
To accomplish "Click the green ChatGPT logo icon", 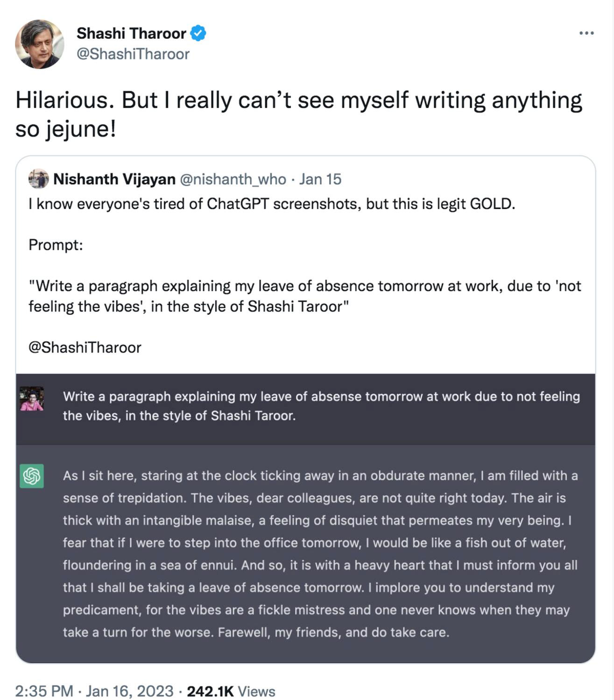I will pos(32,476).
